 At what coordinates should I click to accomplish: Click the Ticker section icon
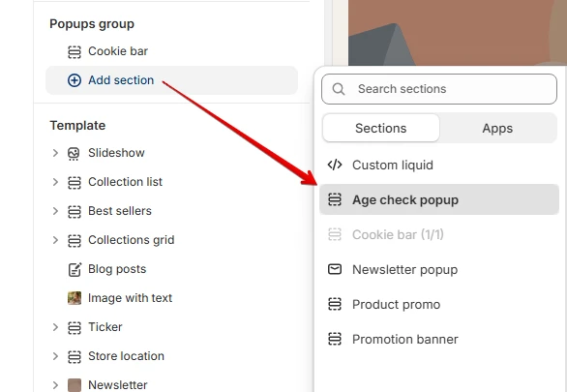pos(75,327)
